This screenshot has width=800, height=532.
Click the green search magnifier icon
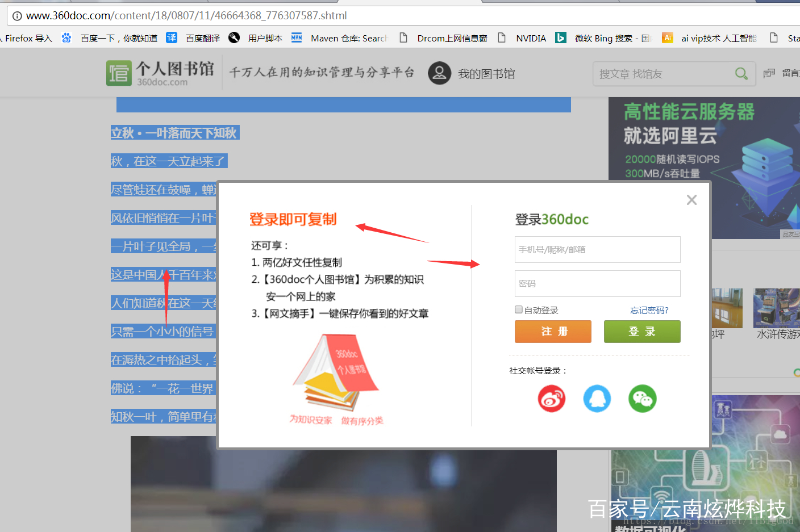pyautogui.click(x=740, y=73)
